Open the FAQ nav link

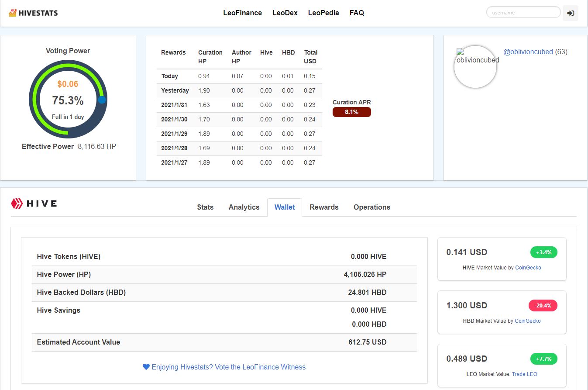(357, 13)
